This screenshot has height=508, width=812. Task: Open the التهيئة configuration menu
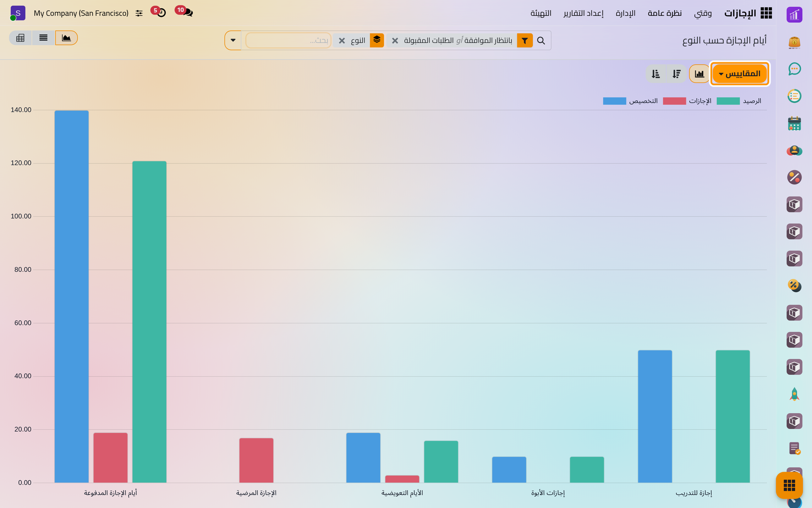point(541,13)
